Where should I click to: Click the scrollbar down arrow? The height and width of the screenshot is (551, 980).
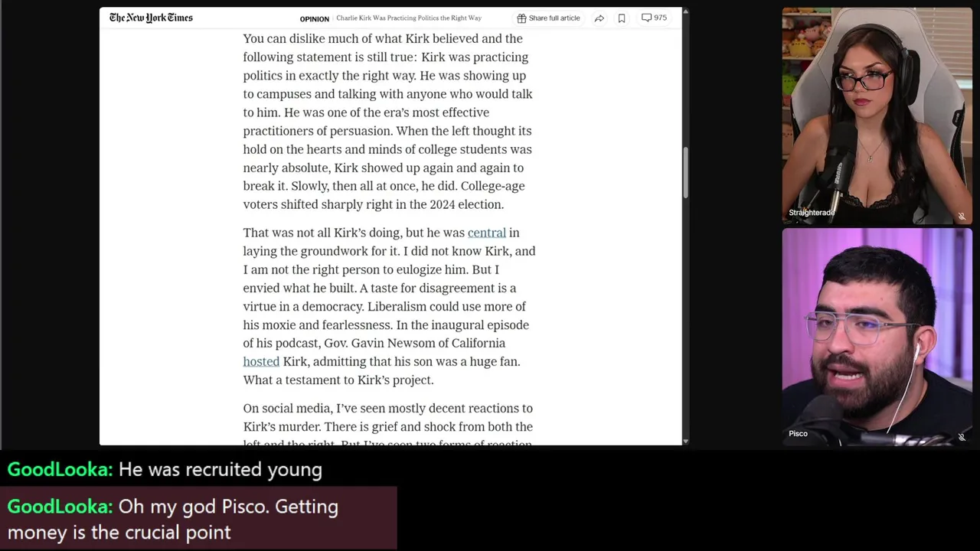(x=685, y=441)
